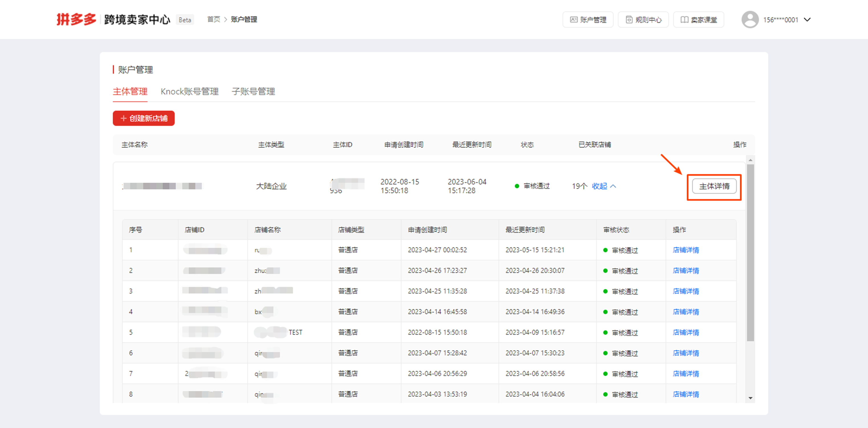Click the green 审核通过 status dot

[x=517, y=186]
